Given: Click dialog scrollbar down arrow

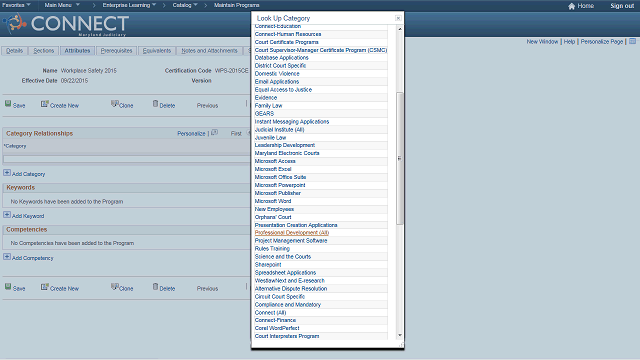Looking at the screenshot, I should [x=400, y=335].
